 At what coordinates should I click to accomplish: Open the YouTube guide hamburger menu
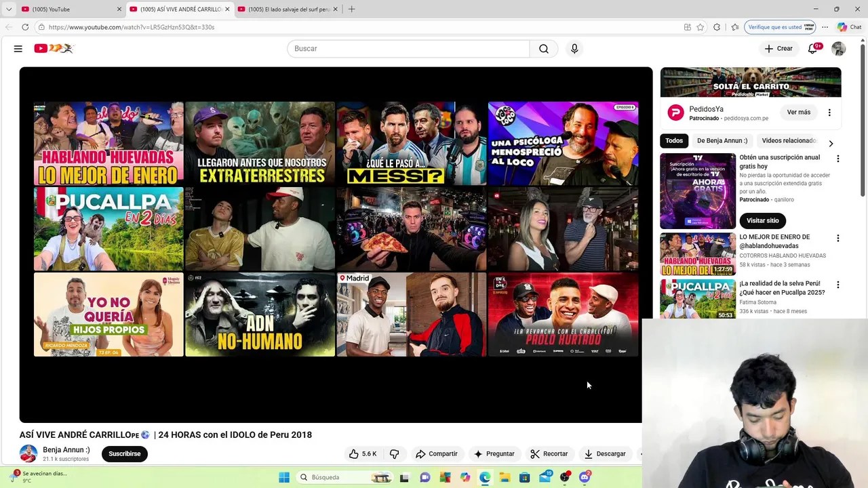18,49
